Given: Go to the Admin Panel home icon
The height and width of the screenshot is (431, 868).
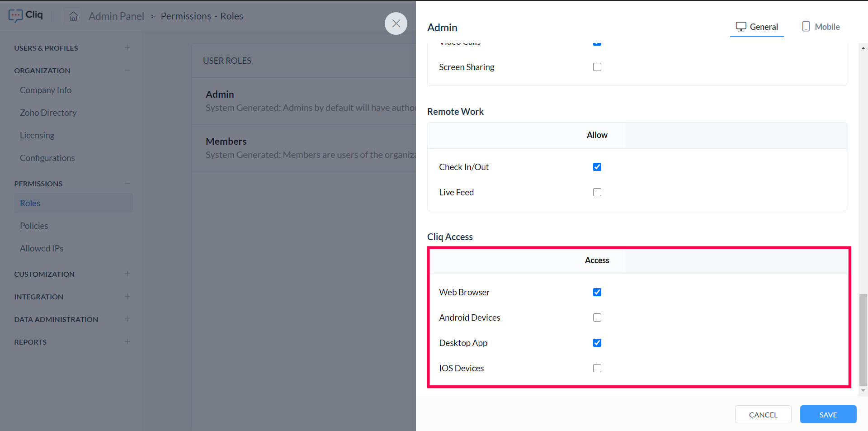Looking at the screenshot, I should (x=73, y=16).
